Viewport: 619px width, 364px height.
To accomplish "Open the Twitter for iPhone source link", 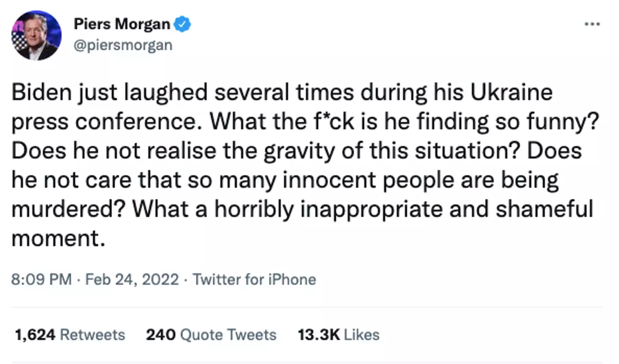I will [254, 279].
